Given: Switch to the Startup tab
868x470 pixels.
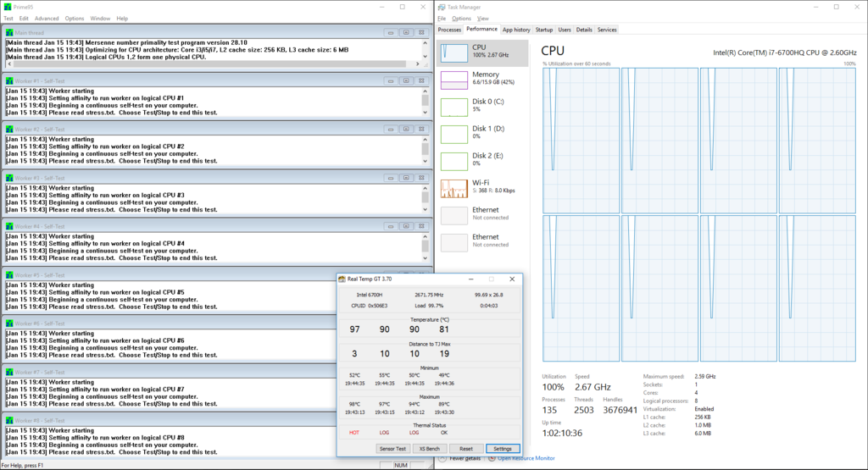Looking at the screenshot, I should coord(543,30).
